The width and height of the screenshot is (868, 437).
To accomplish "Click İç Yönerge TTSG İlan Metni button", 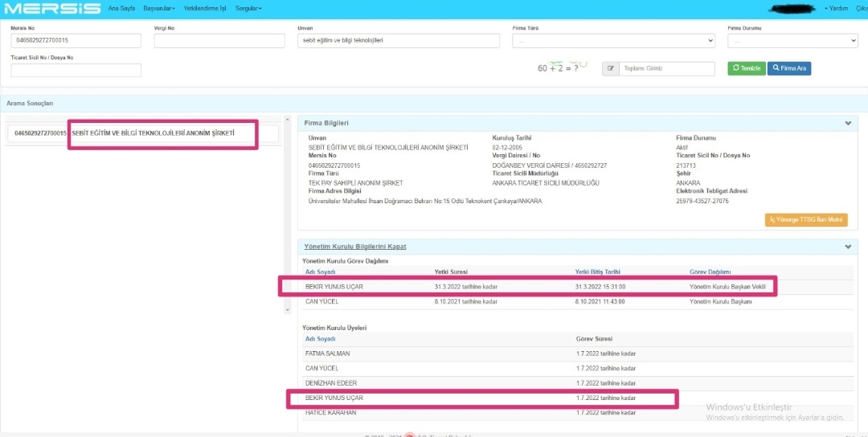I will click(806, 219).
